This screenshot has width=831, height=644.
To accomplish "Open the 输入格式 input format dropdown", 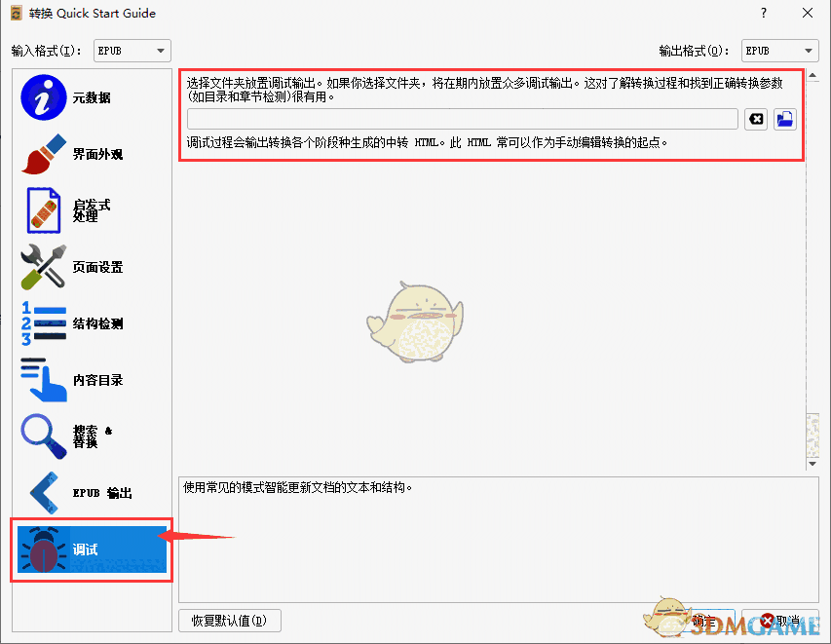I will pyautogui.click(x=132, y=50).
